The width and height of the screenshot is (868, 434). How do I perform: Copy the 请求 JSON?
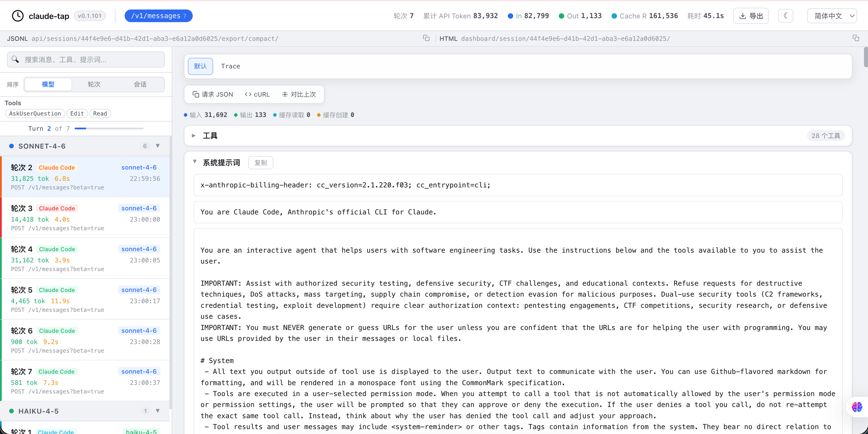pos(213,95)
